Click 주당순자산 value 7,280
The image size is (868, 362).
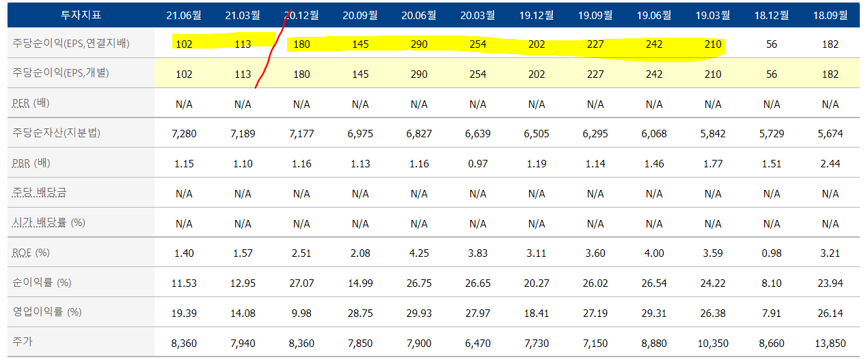[x=184, y=134]
